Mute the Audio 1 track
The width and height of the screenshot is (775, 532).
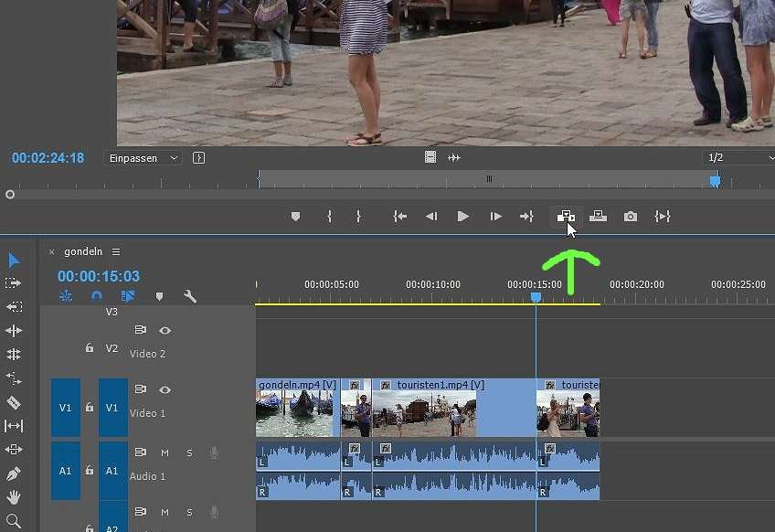[x=165, y=452]
